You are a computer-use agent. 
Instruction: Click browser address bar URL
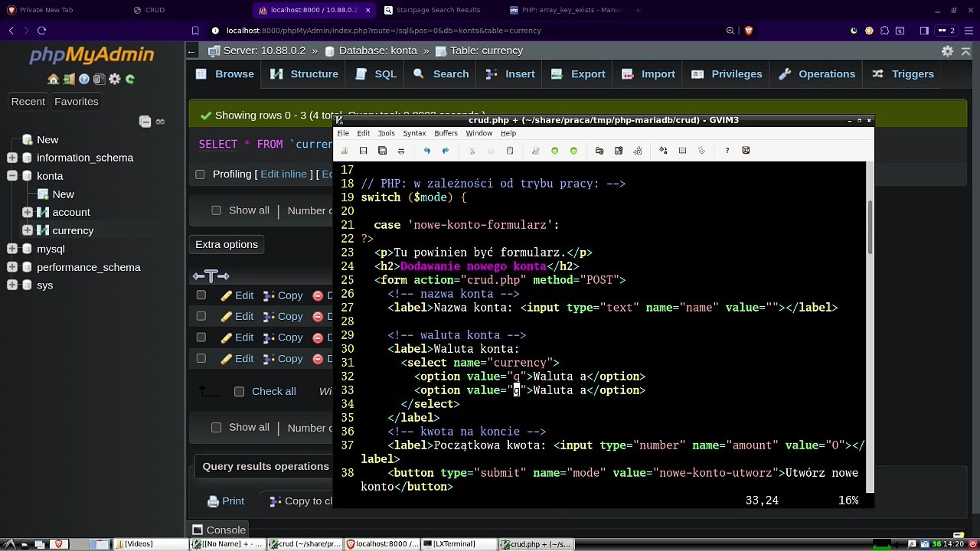pos(384,31)
